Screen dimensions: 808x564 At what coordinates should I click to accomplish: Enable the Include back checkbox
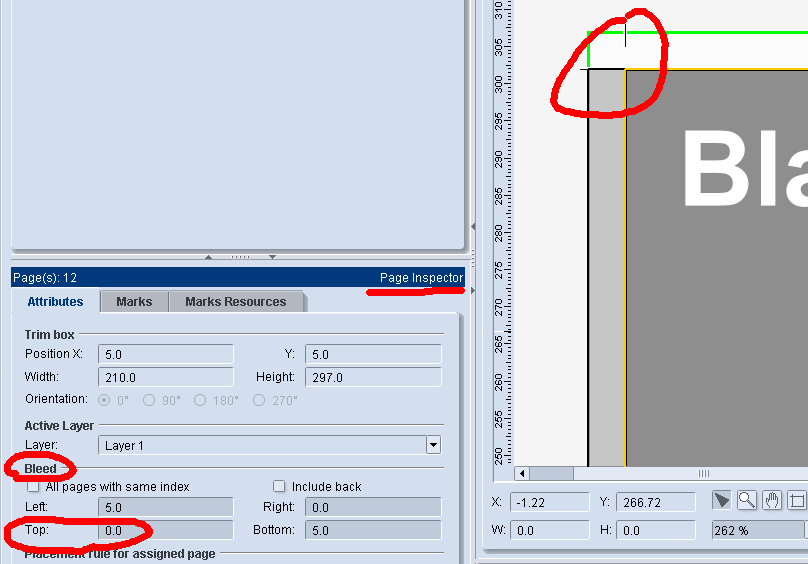point(279,486)
